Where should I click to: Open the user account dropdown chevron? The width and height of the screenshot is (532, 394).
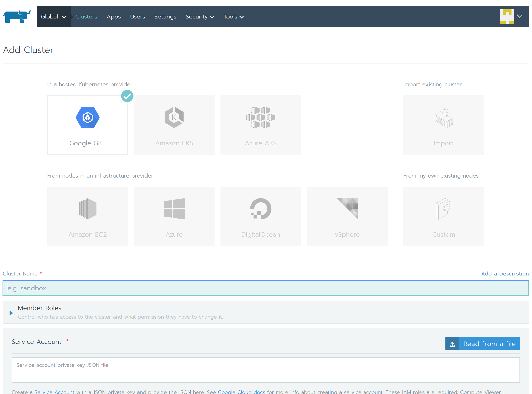point(519,16)
